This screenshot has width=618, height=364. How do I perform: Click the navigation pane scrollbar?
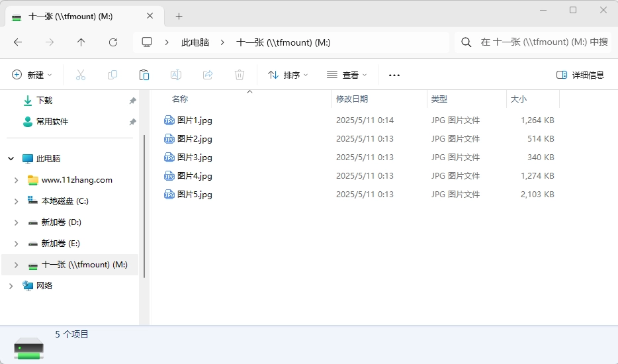tap(144, 206)
